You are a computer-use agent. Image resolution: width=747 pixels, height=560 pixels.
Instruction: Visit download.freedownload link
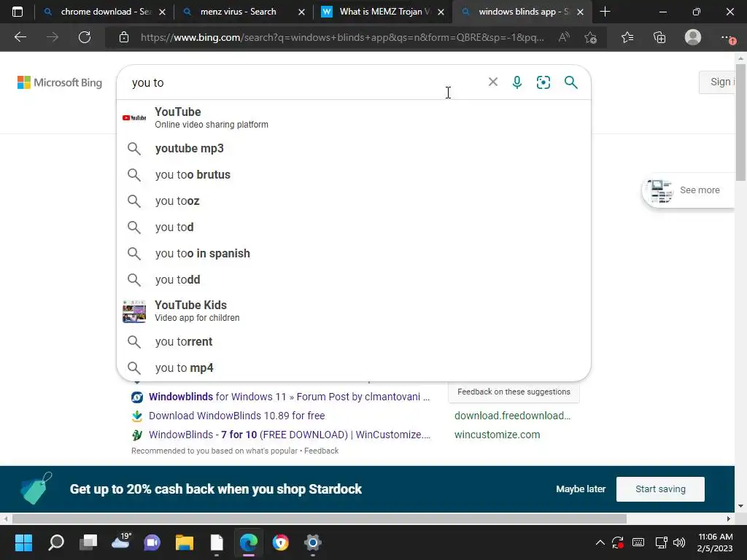click(x=513, y=416)
